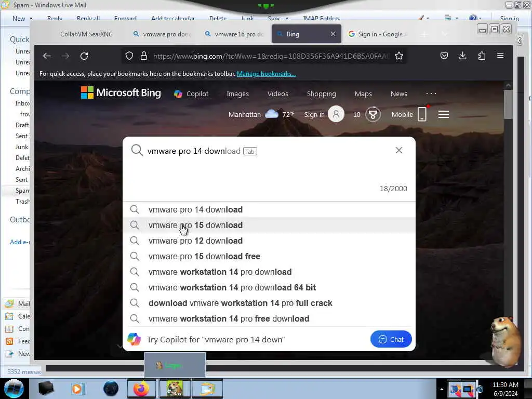
Task: Open Copilot from Bing header
Action: [x=191, y=94]
